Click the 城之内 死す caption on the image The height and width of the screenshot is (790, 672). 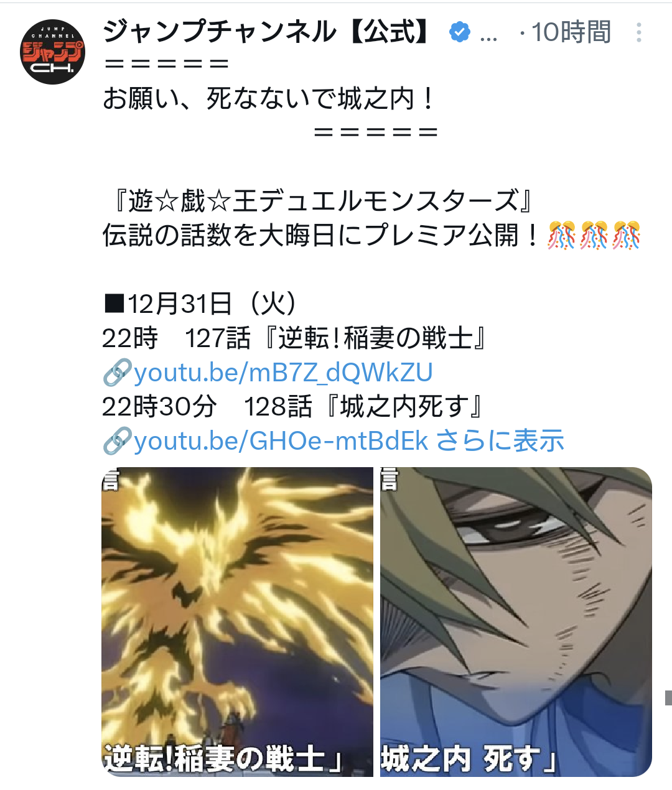click(x=469, y=758)
